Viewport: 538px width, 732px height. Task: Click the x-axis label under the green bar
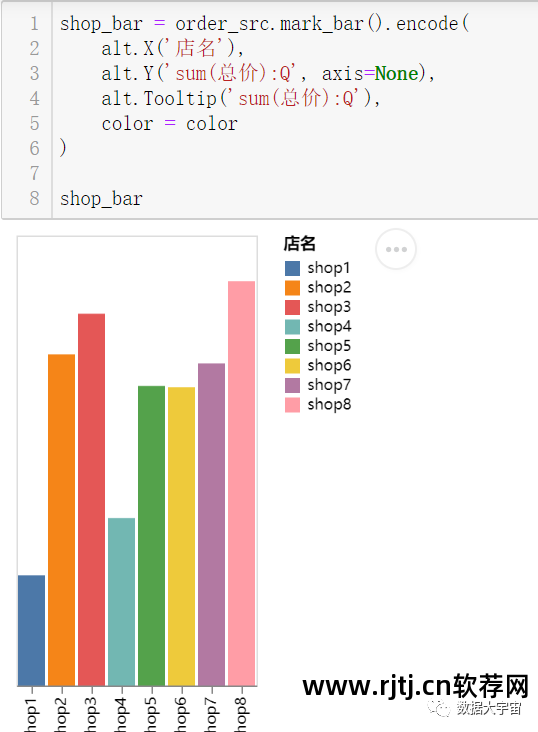(152, 715)
